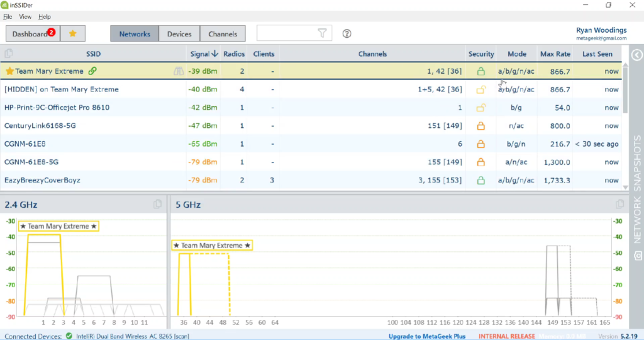Switch to the Channels tab
The image size is (644, 340).
point(223,34)
